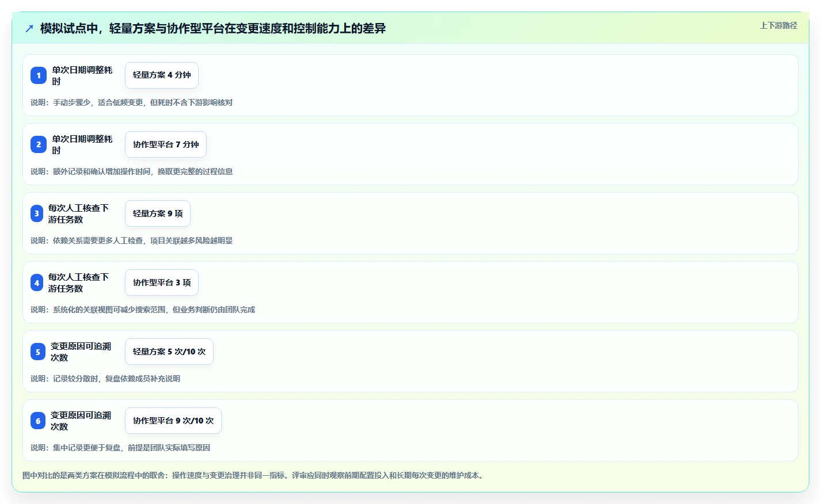This screenshot has width=821, height=504.
Task: Click 单次日期调整耗时 label in row 2
Action: [x=82, y=144]
